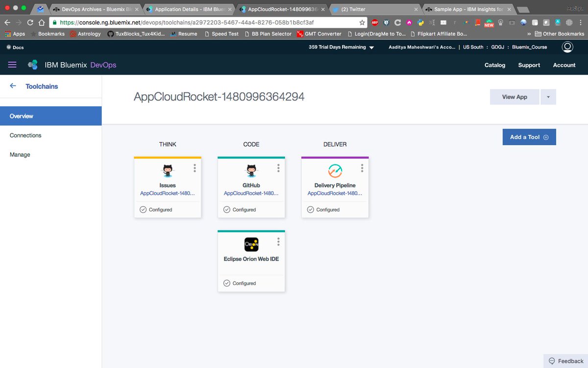Open Chrome three-dot menu
The image size is (588, 368).
click(x=581, y=22)
